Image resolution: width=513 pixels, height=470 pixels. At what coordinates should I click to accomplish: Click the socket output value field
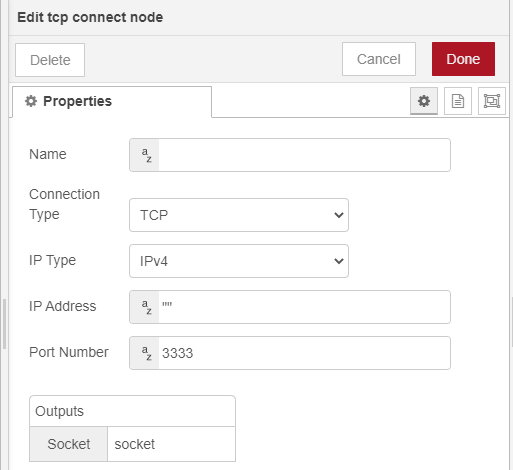pyautogui.click(x=171, y=444)
